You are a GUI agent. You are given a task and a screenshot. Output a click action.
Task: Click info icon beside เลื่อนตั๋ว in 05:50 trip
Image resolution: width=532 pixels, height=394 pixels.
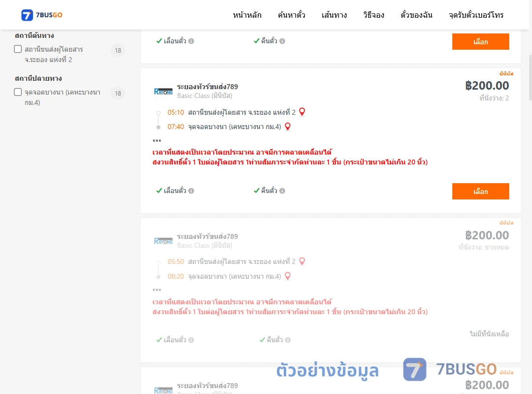(191, 340)
